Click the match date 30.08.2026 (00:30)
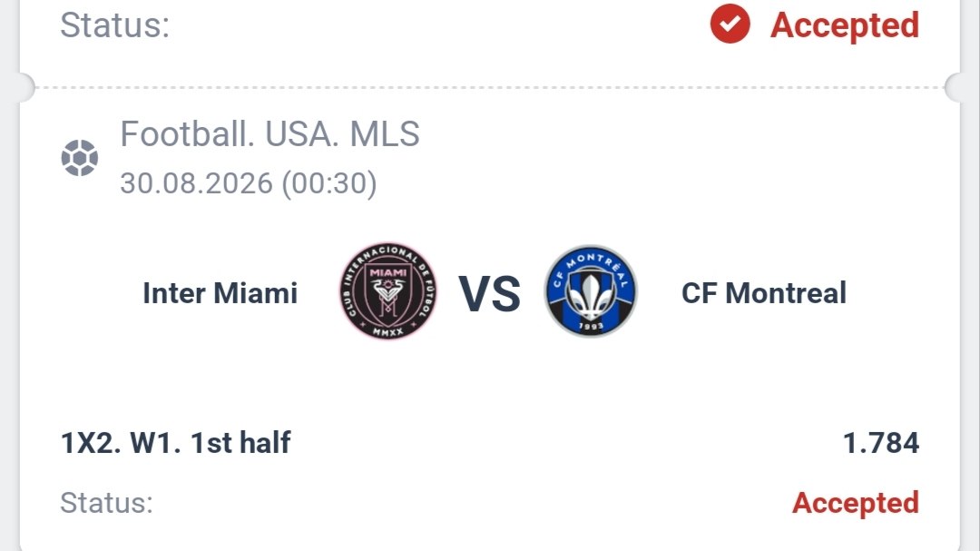Image resolution: width=980 pixels, height=551 pixels. (248, 183)
